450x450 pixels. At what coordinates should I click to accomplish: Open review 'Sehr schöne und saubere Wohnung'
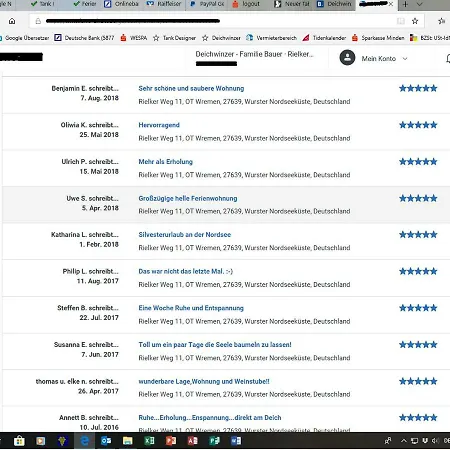(x=191, y=88)
